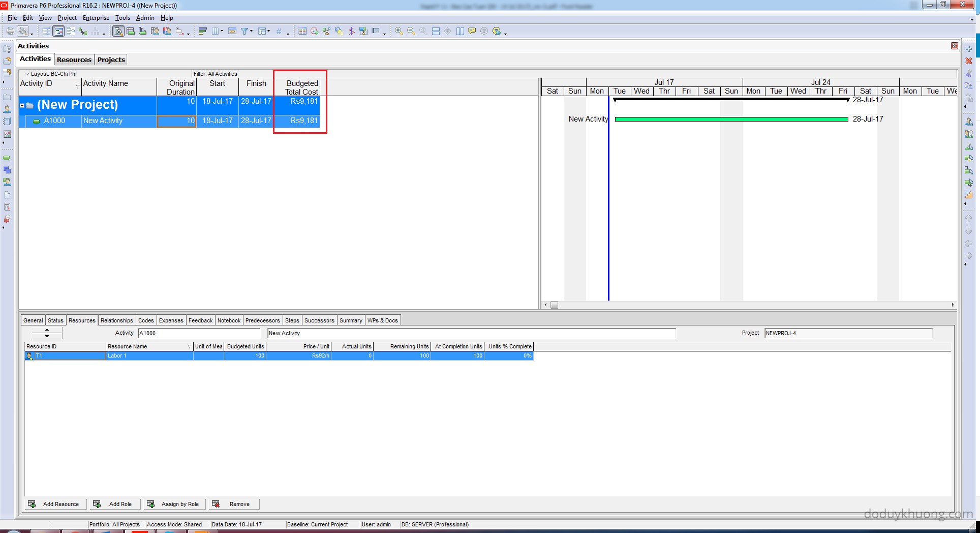Click the Add Resource button
The width and height of the screenshot is (980, 533).
coord(54,504)
